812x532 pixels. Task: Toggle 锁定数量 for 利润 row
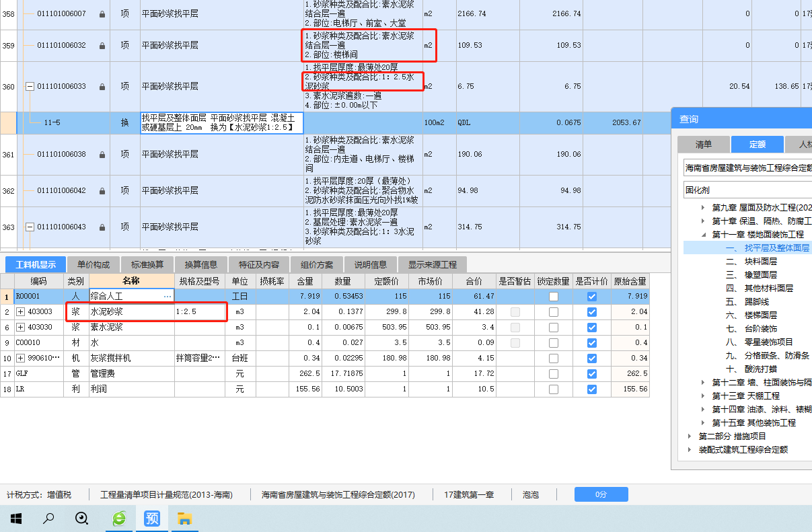553,389
